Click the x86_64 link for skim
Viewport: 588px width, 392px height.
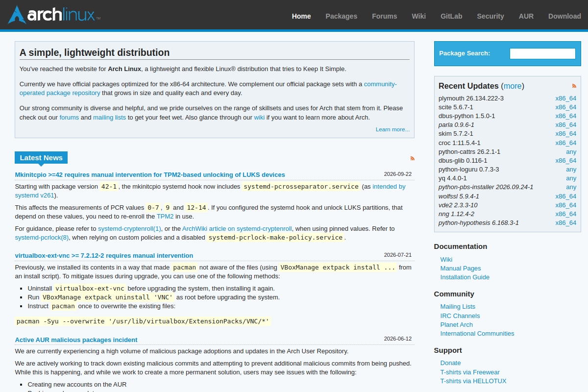pyautogui.click(x=565, y=133)
